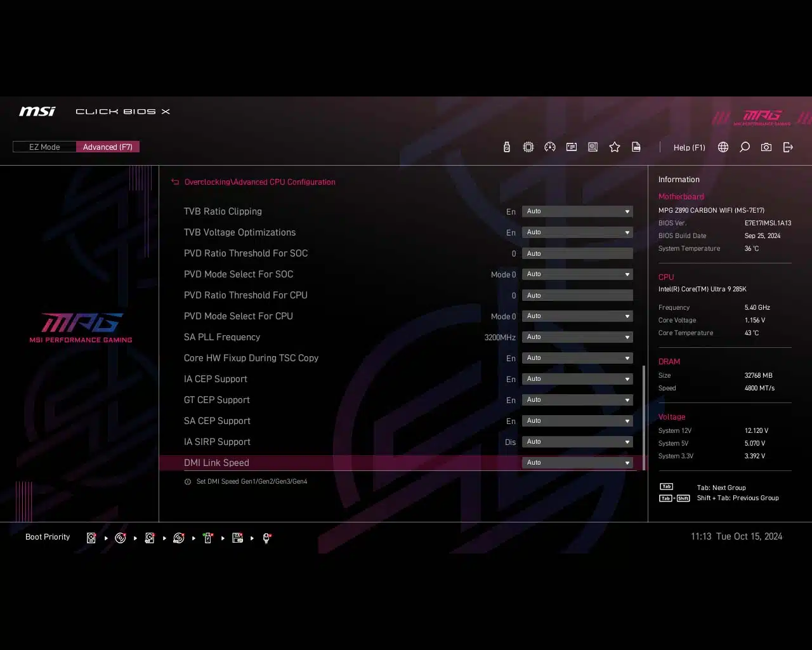The width and height of the screenshot is (812, 650).
Task: Select optical disc as second boot device icon
Action: [x=121, y=538]
